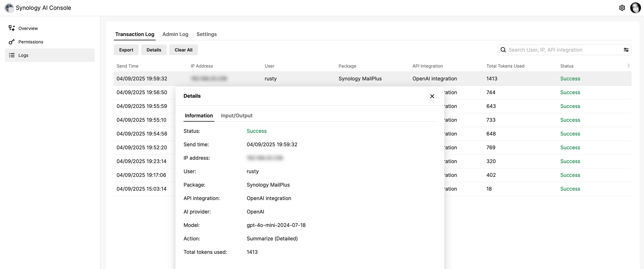Click user rusty in the table row
The width and height of the screenshot is (644, 269).
click(x=270, y=79)
